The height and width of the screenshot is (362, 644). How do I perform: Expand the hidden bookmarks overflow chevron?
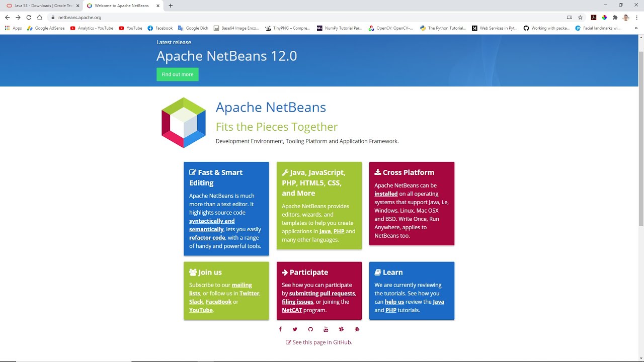click(x=636, y=28)
